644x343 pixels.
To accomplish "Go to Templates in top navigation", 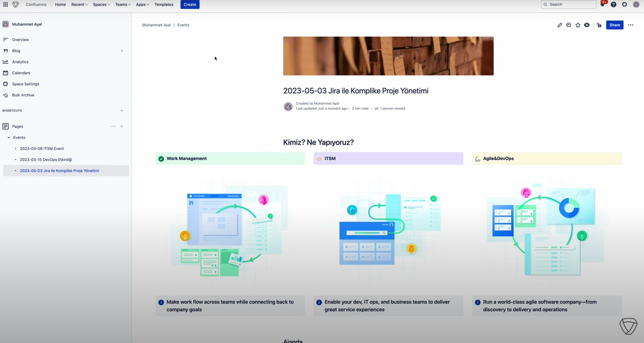I will click(163, 4).
